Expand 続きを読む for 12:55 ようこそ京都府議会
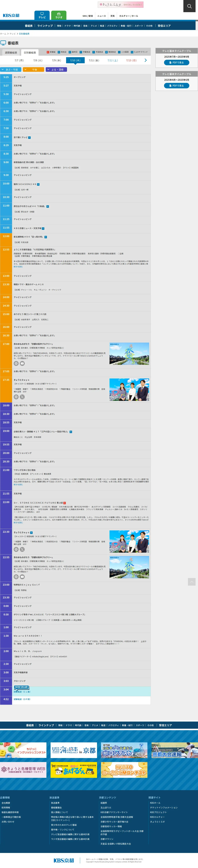Image resolution: width=198 pixels, height=868 pixels. (x=18, y=267)
